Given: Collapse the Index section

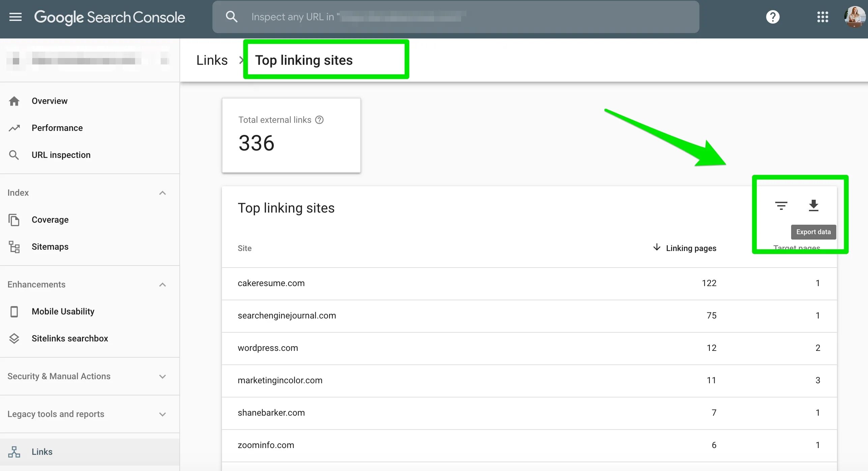Looking at the screenshot, I should (x=163, y=193).
